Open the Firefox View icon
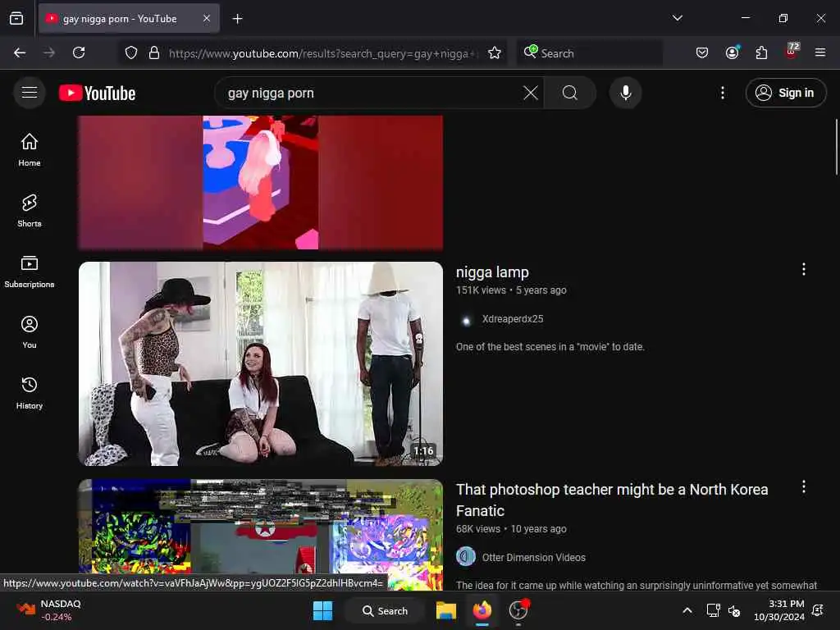The height and width of the screenshot is (630, 840). pyautogui.click(x=16, y=19)
